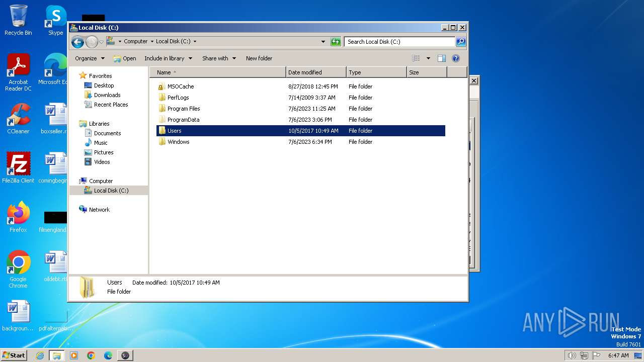Refresh the Local Disk (C:) view
This screenshot has height=362, width=644.
(336, 42)
